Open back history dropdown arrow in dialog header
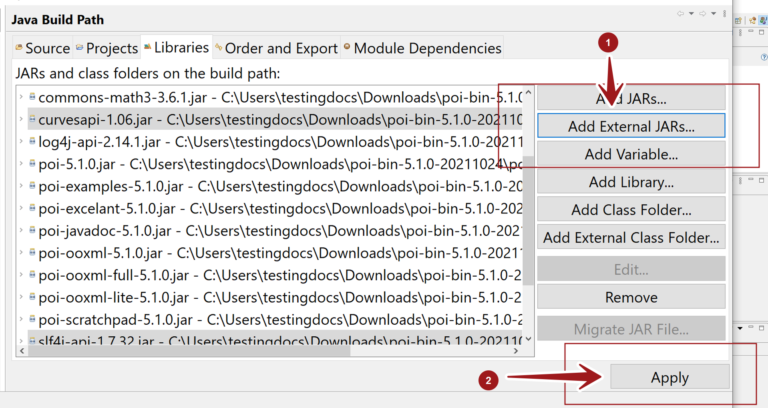This screenshot has width=768, height=408. [691, 14]
